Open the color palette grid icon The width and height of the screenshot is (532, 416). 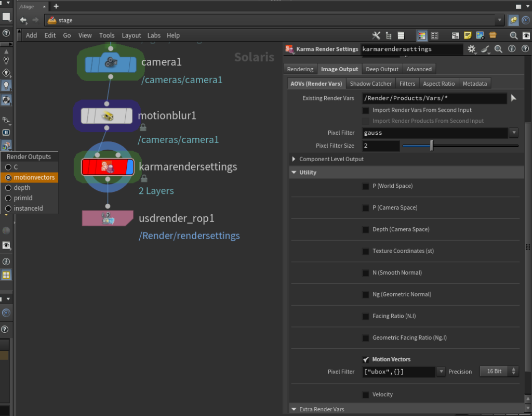422,35
